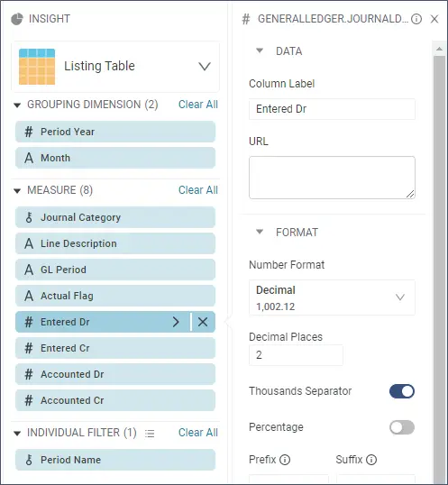Click the Prefix info icon
Image resolution: width=448 pixels, height=485 pixels.
285,460
